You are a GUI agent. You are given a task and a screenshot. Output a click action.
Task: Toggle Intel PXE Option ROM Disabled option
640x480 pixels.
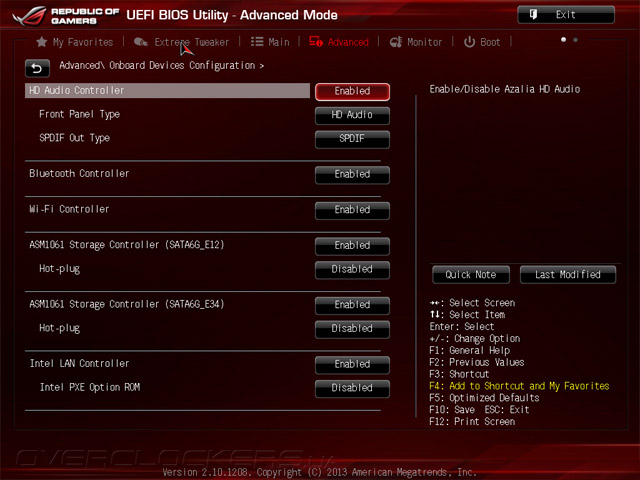352,388
